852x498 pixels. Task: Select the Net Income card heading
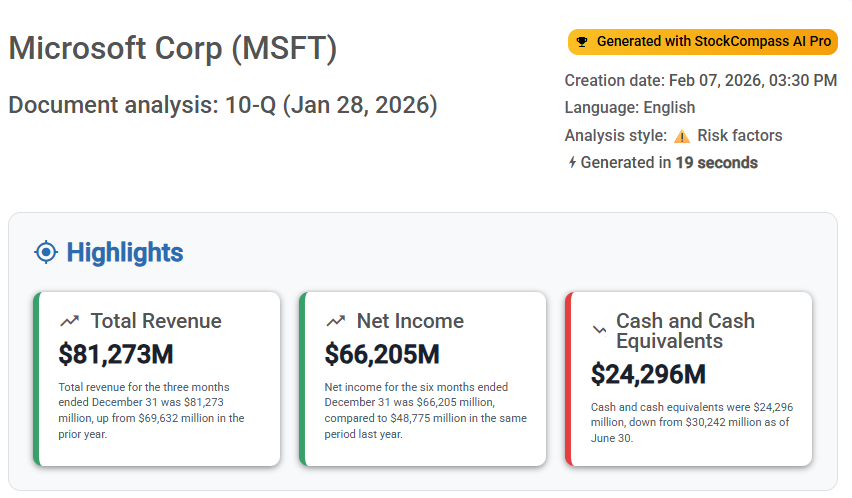pos(410,321)
